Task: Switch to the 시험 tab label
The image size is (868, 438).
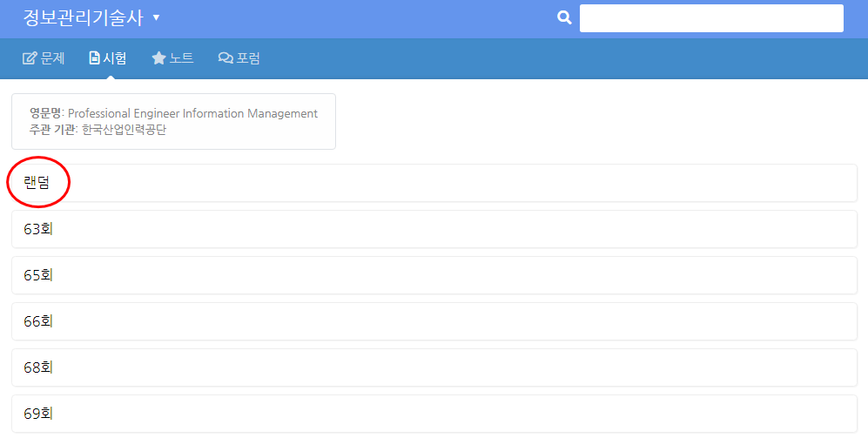Action: 115,58
